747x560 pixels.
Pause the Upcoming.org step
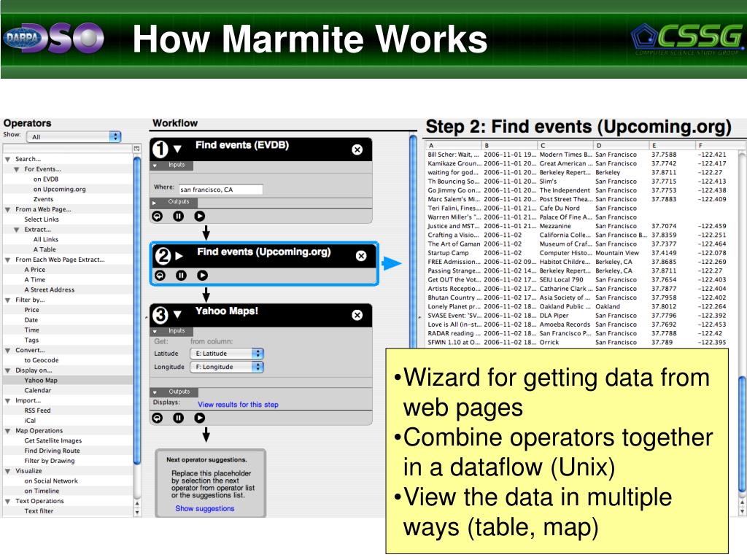coord(181,275)
